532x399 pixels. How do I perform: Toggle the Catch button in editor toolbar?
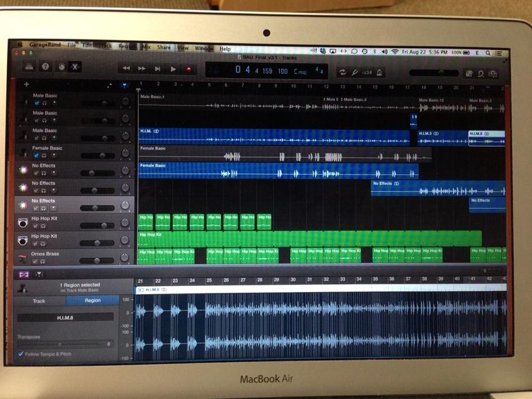[x=39, y=274]
